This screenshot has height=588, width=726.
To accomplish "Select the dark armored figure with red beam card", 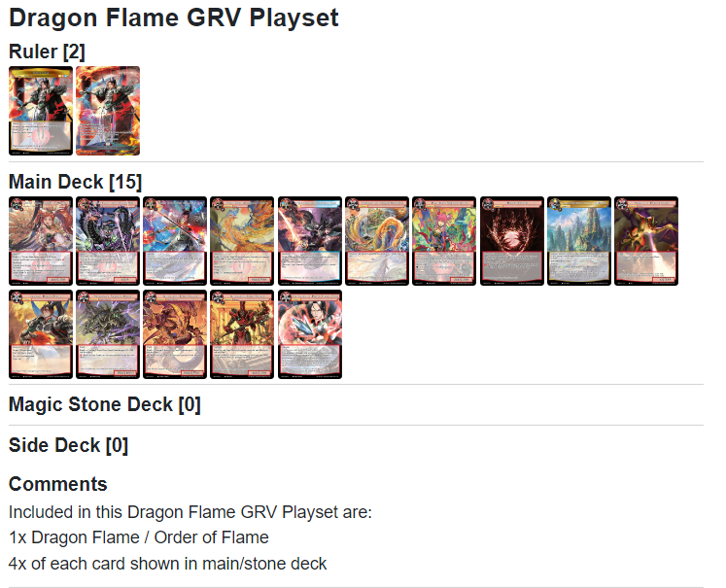I will (x=310, y=241).
